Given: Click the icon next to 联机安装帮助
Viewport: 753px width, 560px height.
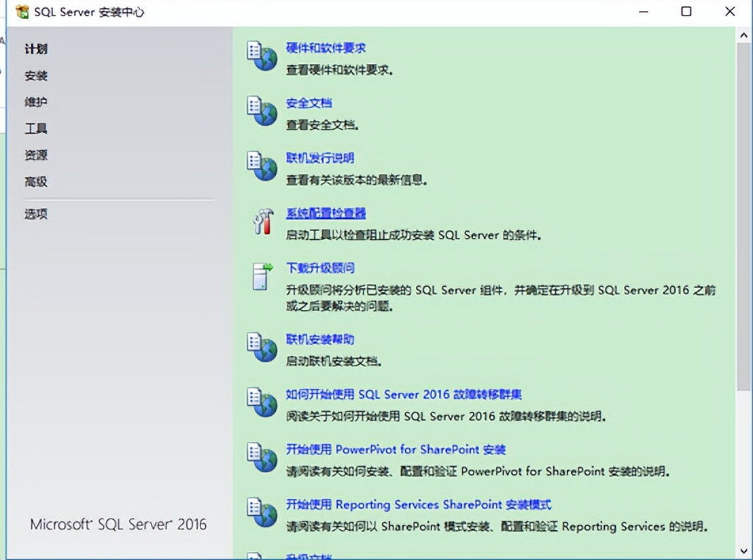Looking at the screenshot, I should click(262, 347).
